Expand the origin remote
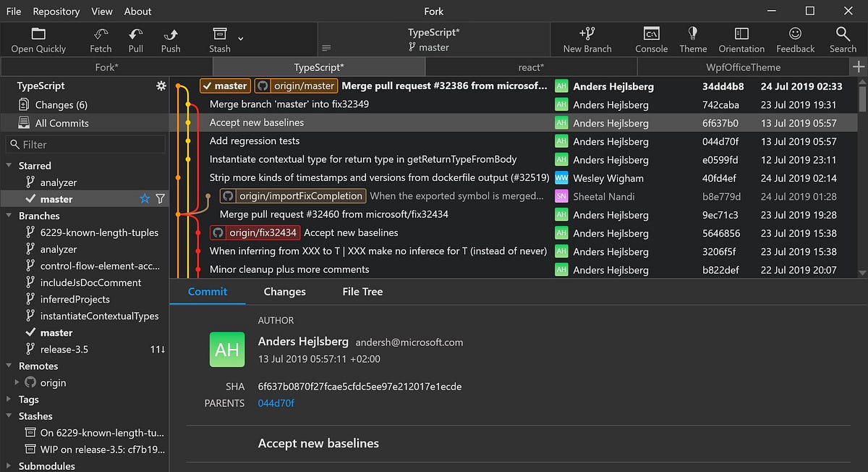868x472 pixels. 17,382
